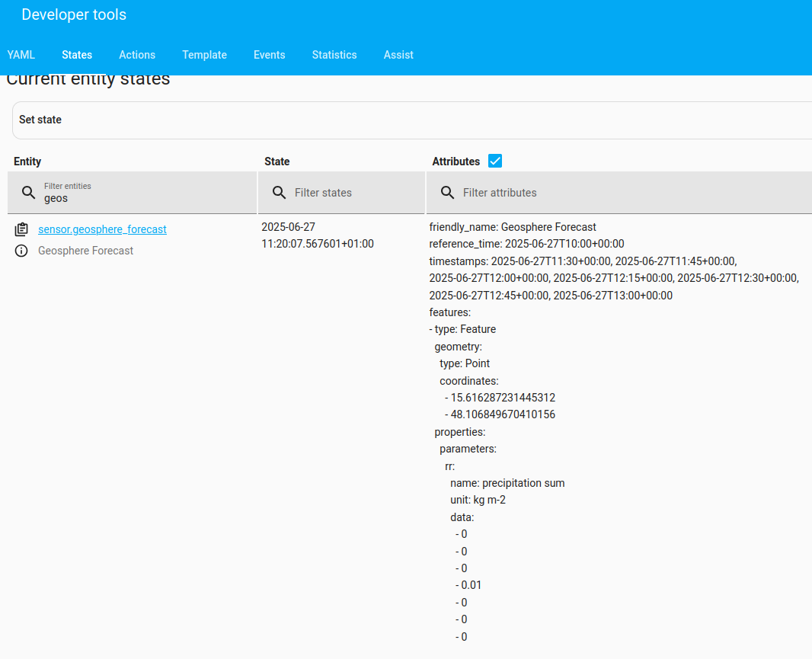The height and width of the screenshot is (659, 812).
Task: Click the Filter states input field
Action: [x=341, y=193]
